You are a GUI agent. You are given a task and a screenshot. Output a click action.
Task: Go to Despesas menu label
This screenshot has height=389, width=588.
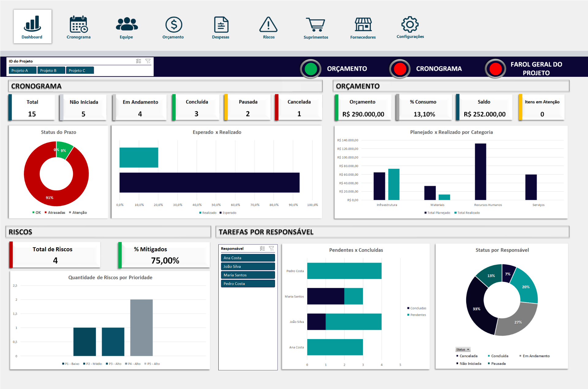[x=221, y=37]
